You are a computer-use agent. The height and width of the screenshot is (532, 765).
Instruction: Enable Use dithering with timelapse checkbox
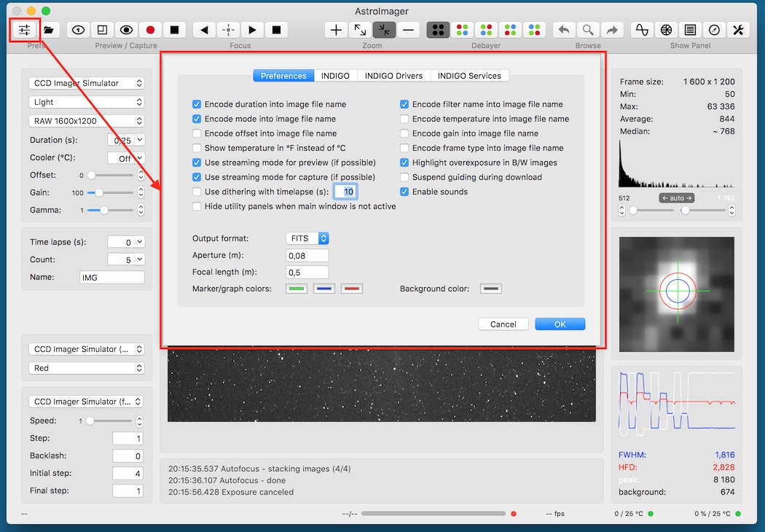tap(197, 192)
